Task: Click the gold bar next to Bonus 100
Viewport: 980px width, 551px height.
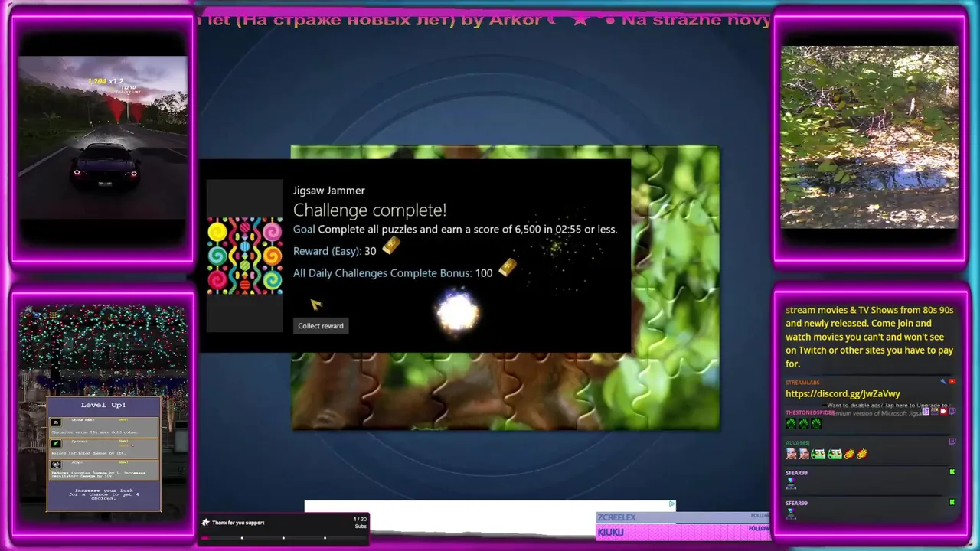Action: click(508, 267)
